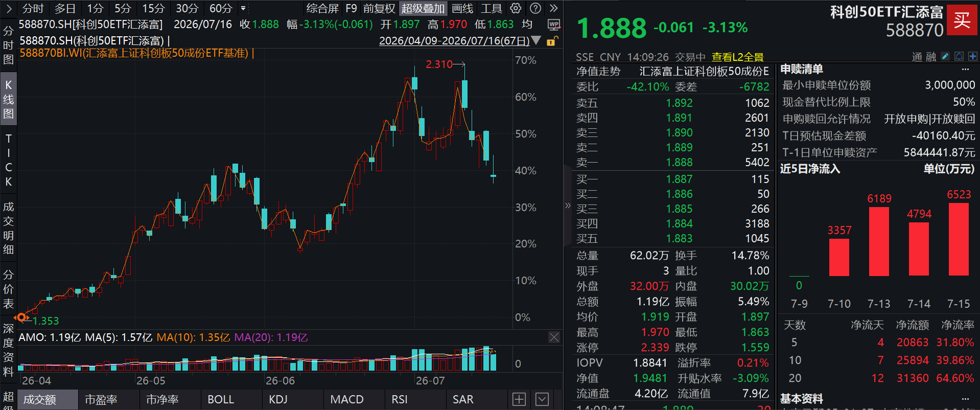This screenshot has height=410, width=980.
Task: Toggle the orange date range lock icon
Action: tap(552, 41)
